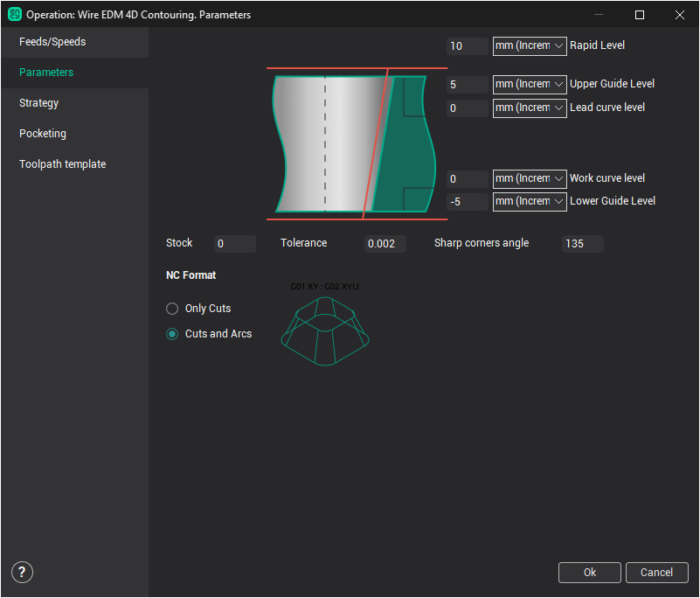Open the Strategy section
700x598 pixels.
39,103
